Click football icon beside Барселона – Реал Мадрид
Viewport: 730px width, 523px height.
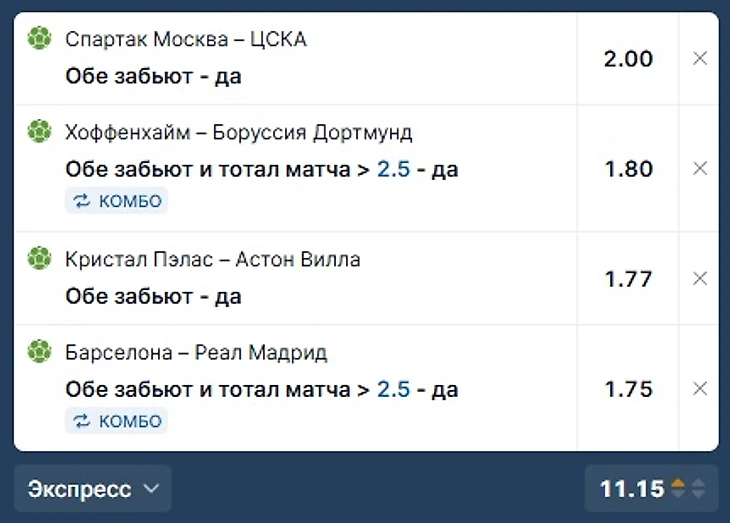tap(39, 351)
